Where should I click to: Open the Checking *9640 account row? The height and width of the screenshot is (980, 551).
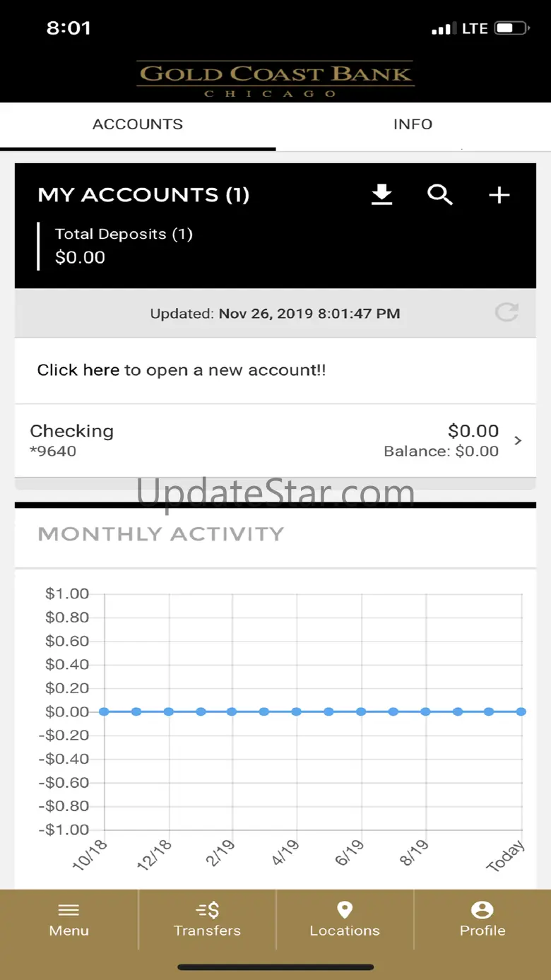268,441
